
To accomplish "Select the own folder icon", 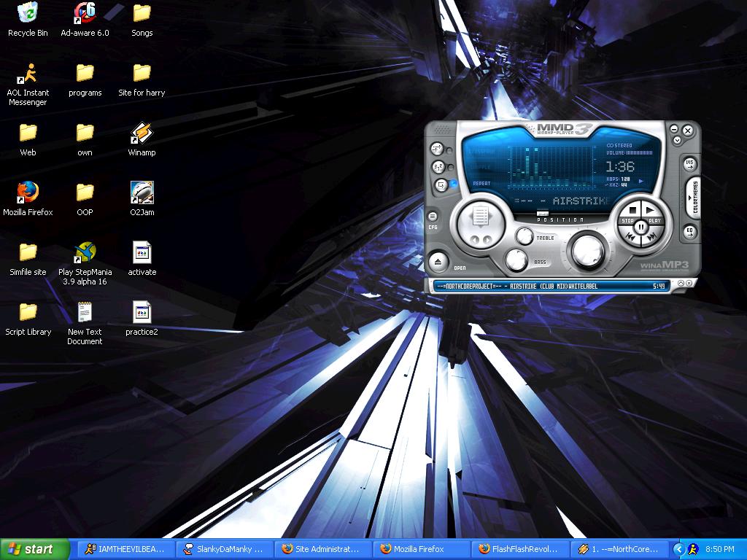I will point(85,139).
